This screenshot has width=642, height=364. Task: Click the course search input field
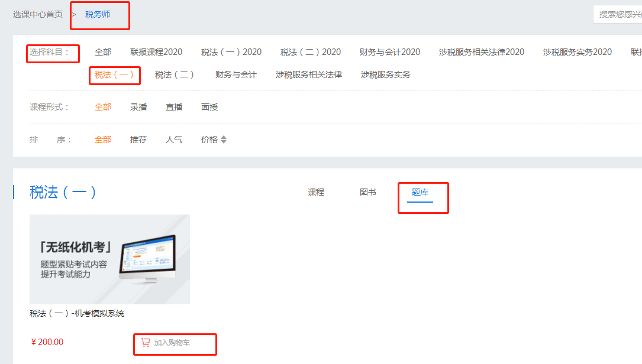tap(618, 14)
